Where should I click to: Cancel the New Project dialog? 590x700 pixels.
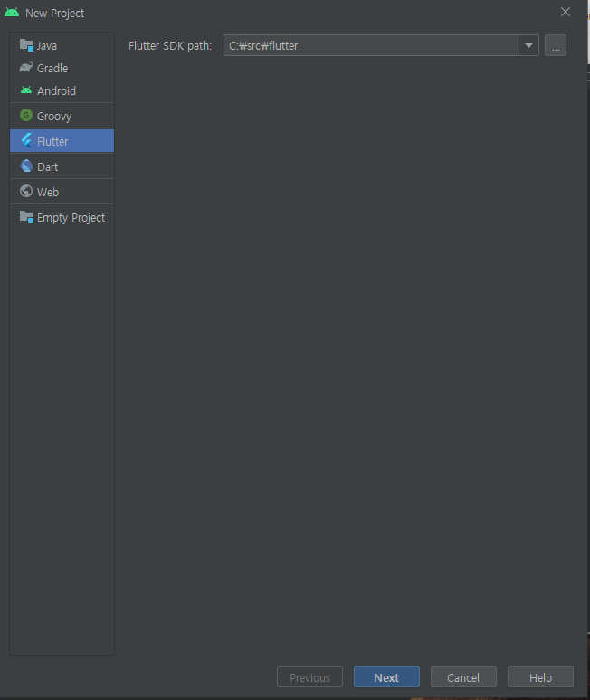pos(463,676)
